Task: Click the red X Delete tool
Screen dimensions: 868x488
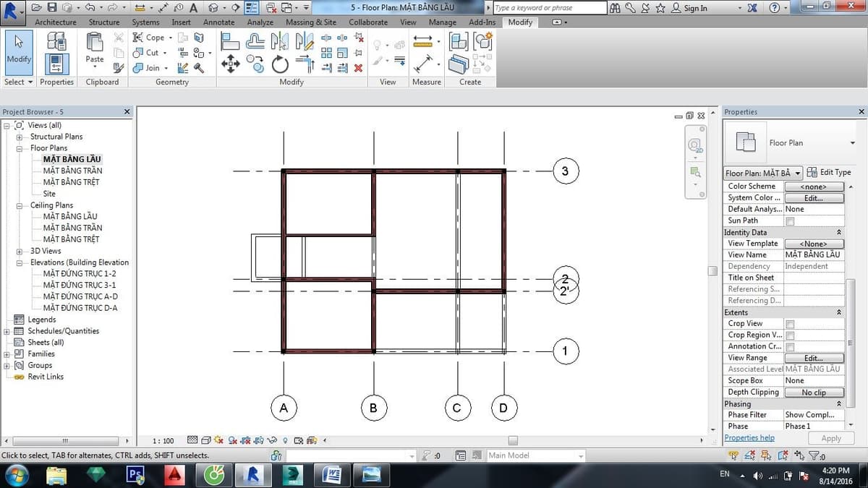Action: [358, 68]
